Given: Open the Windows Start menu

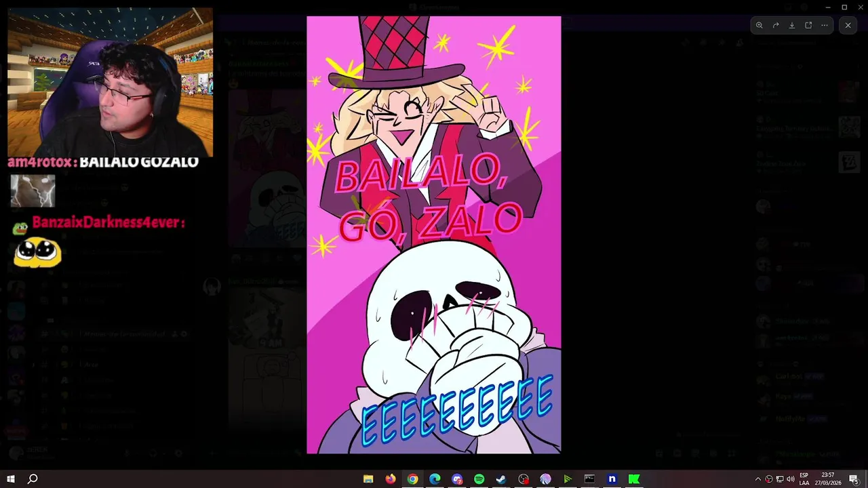Looking at the screenshot, I should pyautogui.click(x=11, y=479).
